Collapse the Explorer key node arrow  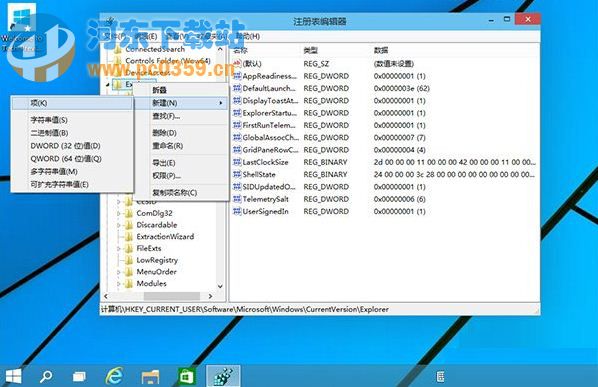coord(108,85)
